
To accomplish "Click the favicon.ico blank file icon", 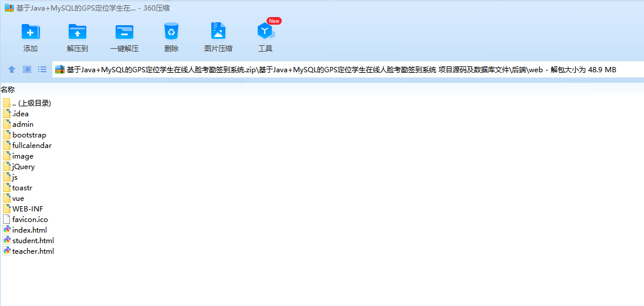I will pos(6,220).
